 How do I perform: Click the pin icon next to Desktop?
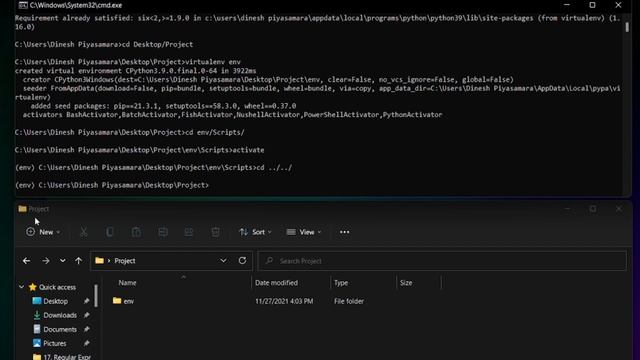click(87, 301)
